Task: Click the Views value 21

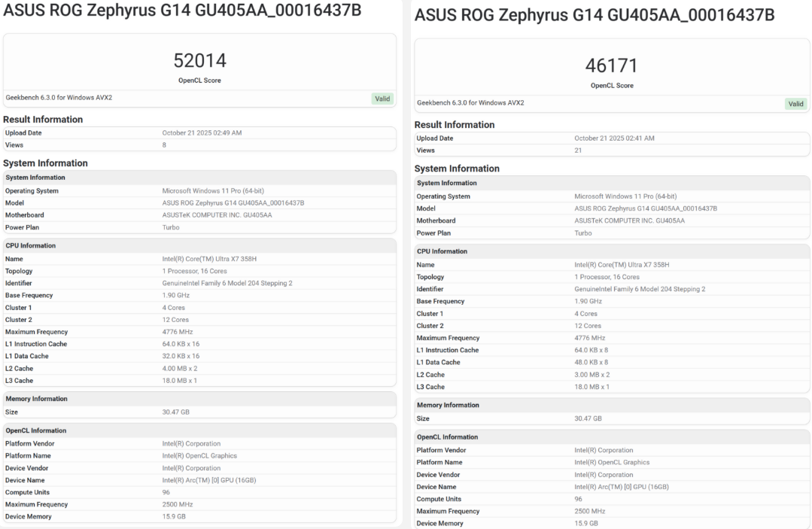Action: click(x=578, y=150)
